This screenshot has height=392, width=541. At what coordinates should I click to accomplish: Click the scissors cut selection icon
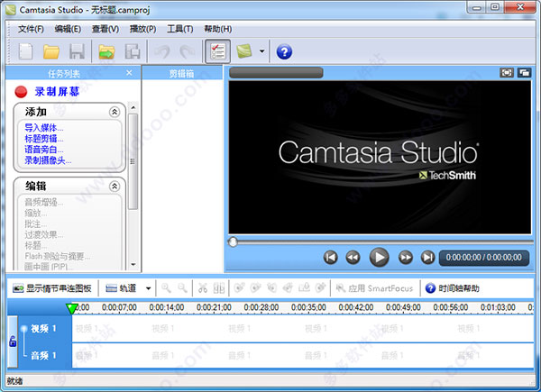pos(203,287)
